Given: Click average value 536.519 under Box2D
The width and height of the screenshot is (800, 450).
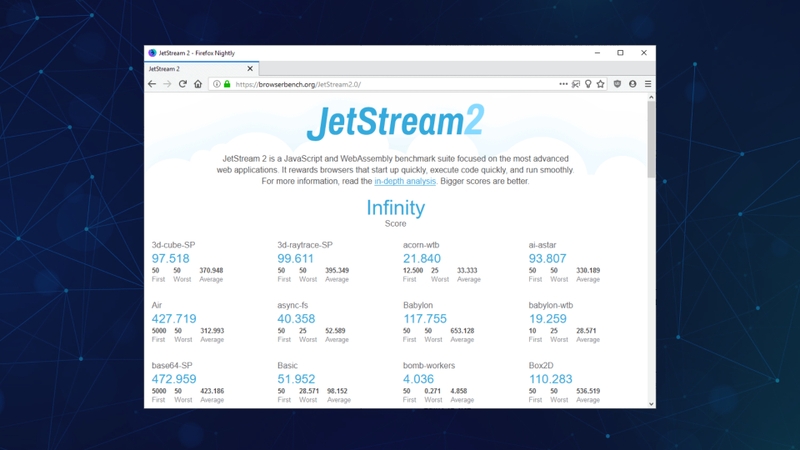Looking at the screenshot, I should point(588,391).
